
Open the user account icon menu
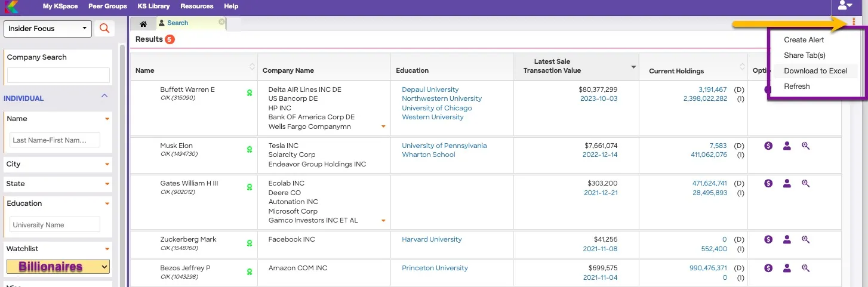[x=845, y=5]
